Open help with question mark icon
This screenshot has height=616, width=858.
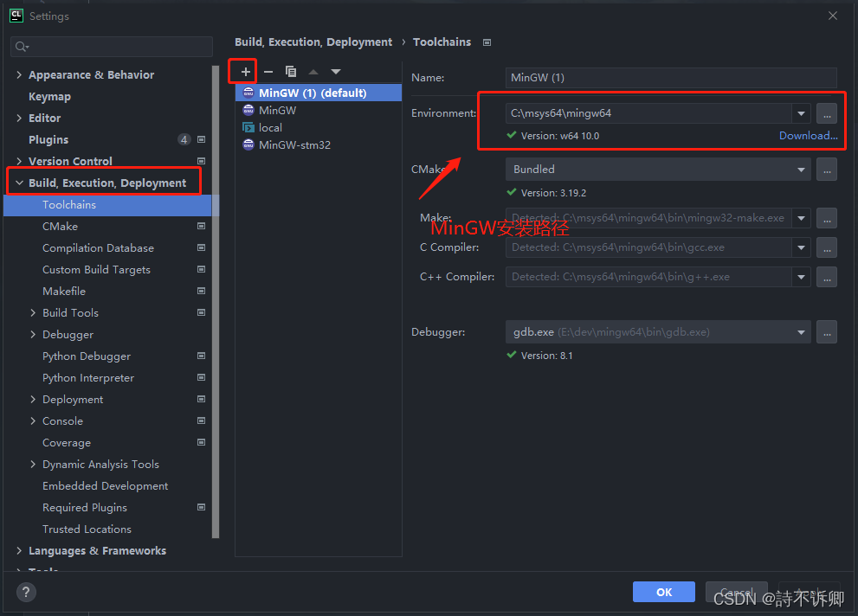click(26, 592)
